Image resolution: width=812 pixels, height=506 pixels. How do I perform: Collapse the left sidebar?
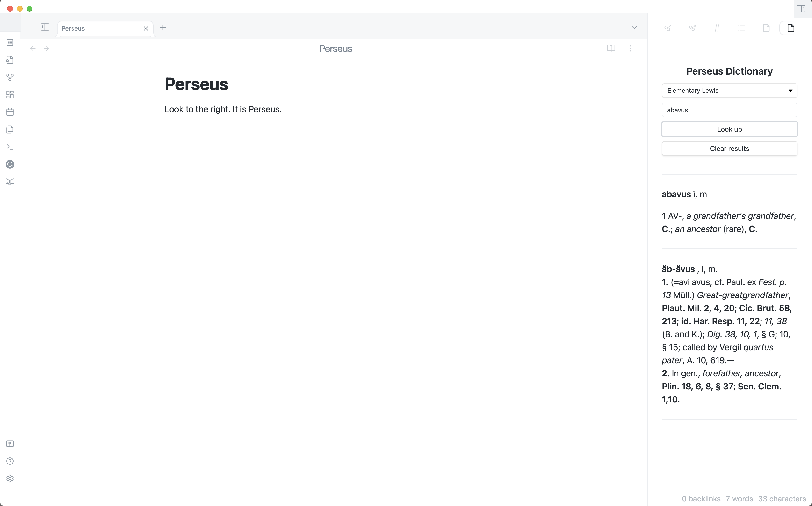click(x=44, y=27)
